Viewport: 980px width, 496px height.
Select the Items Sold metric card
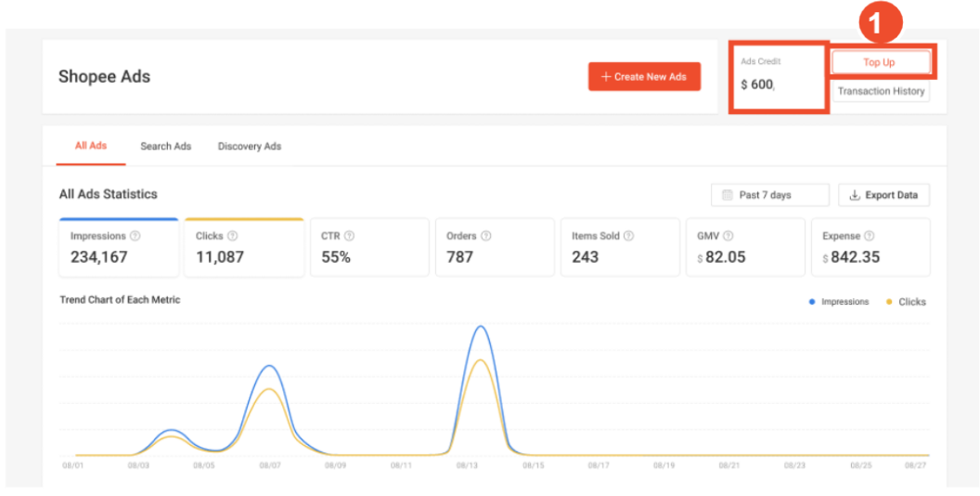620,247
